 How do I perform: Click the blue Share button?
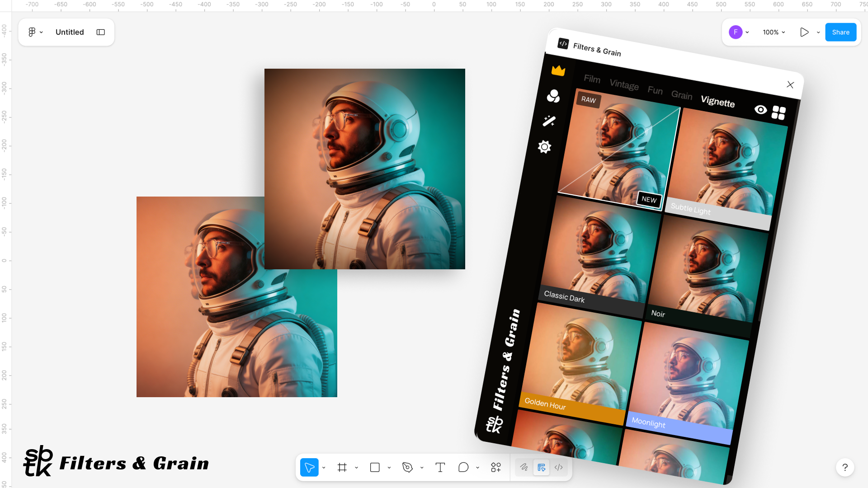[x=840, y=32]
